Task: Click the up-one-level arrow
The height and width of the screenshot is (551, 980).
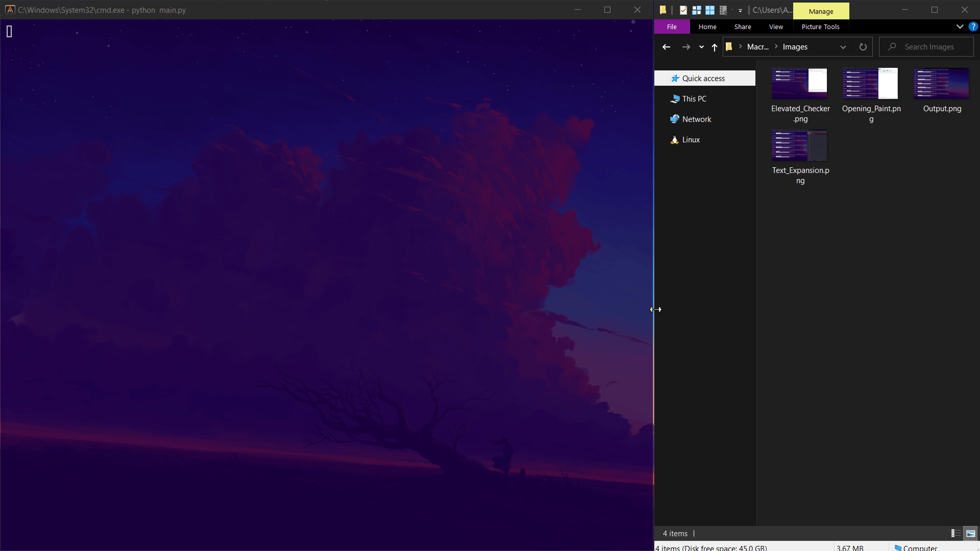Action: point(715,47)
